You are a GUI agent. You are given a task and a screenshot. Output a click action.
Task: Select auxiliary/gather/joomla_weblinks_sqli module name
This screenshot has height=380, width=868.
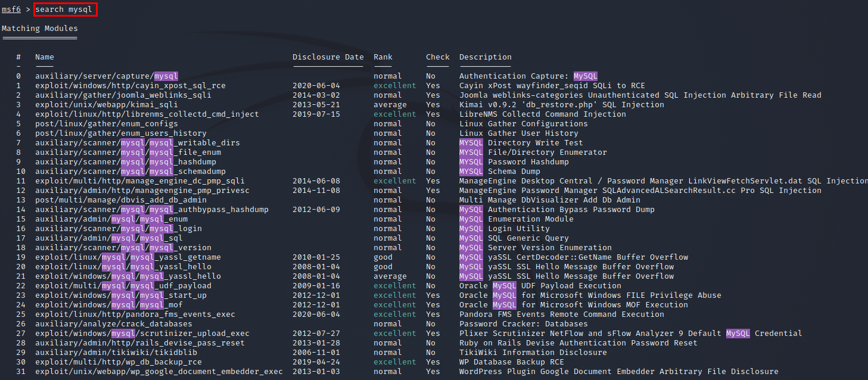click(123, 95)
